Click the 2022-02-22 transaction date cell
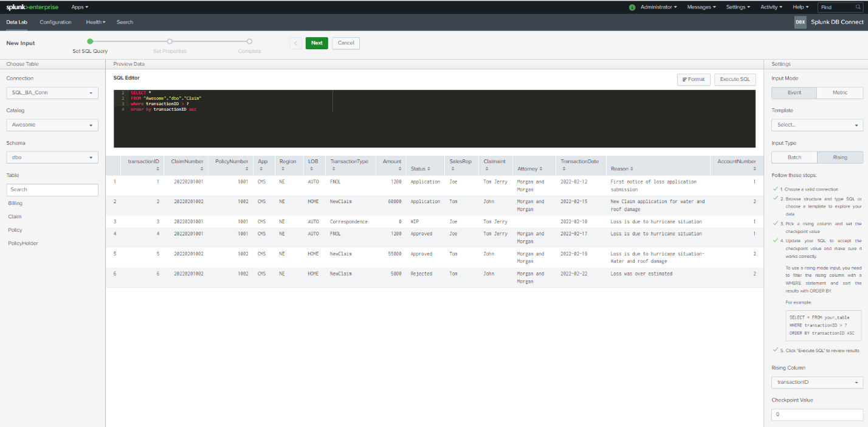 (x=574, y=274)
